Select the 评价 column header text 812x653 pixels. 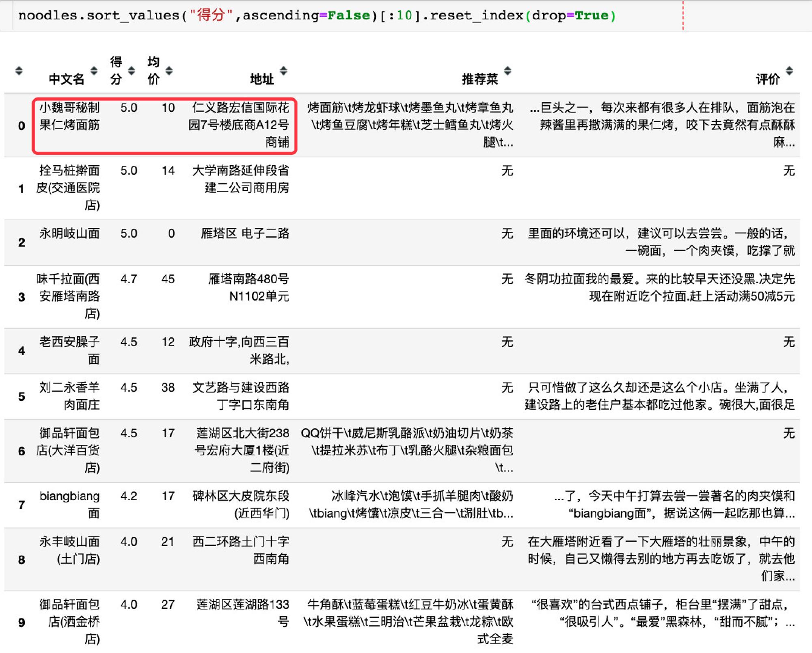(768, 79)
